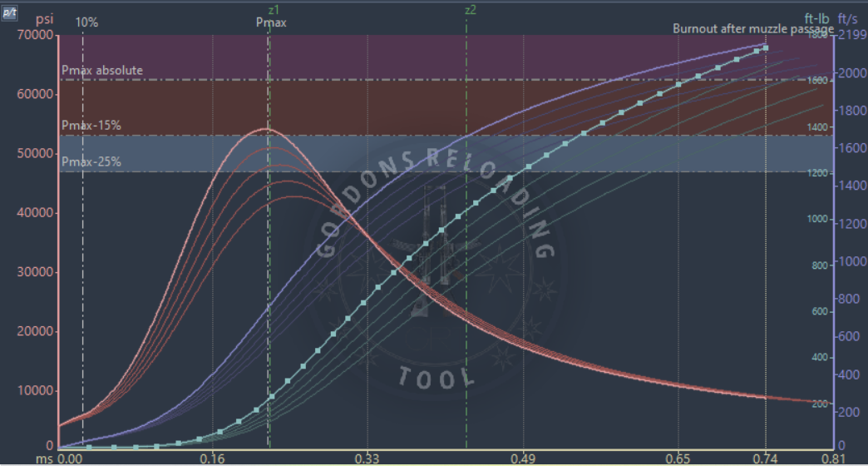Click the peak of the highest pressure curve
The image size is (868, 466).
[x=266, y=129]
